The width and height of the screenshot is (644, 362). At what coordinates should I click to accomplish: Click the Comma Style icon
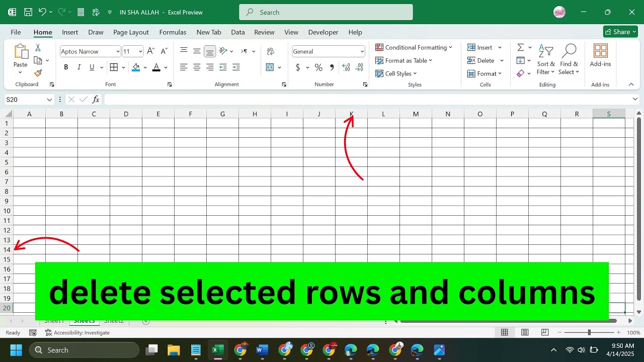(332, 67)
